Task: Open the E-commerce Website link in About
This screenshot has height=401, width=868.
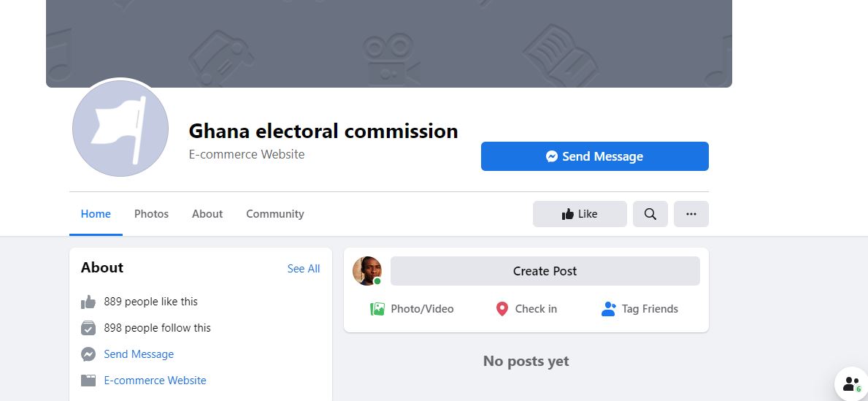Action: click(x=155, y=381)
